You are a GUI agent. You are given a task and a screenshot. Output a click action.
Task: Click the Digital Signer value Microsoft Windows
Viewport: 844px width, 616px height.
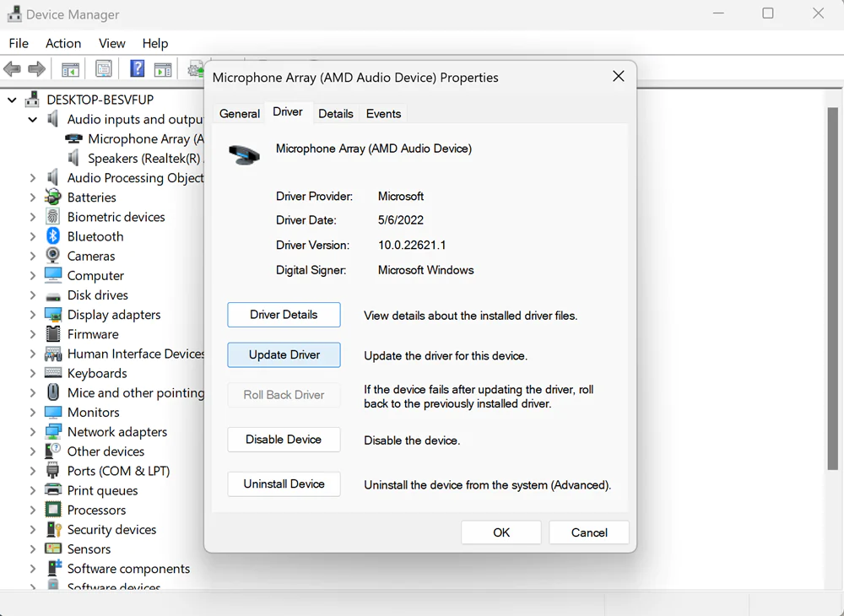click(425, 270)
